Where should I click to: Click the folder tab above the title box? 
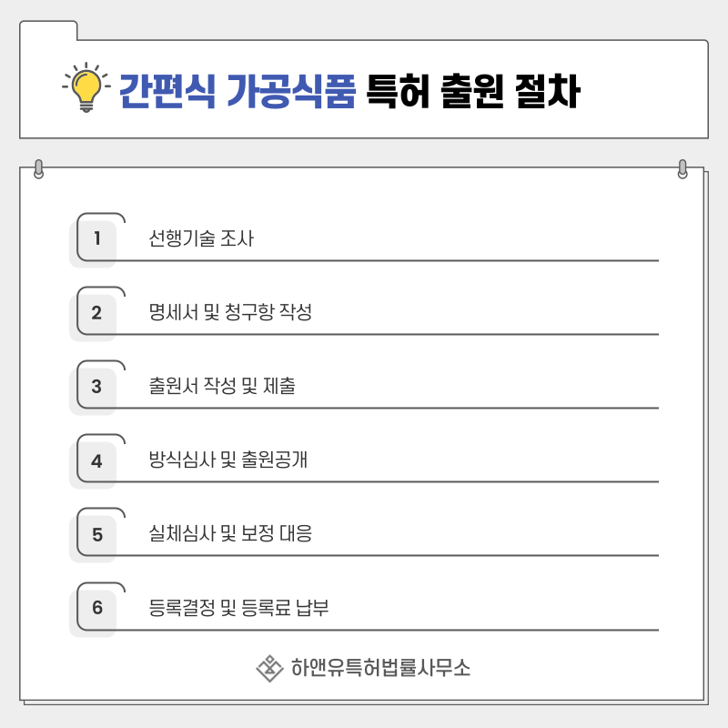pos(48,30)
